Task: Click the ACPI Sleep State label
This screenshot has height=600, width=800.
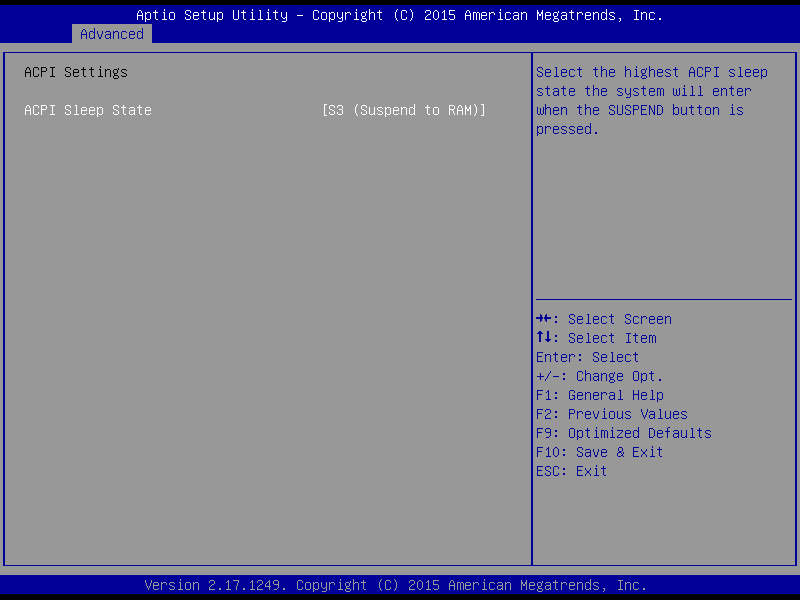Action: [x=88, y=110]
